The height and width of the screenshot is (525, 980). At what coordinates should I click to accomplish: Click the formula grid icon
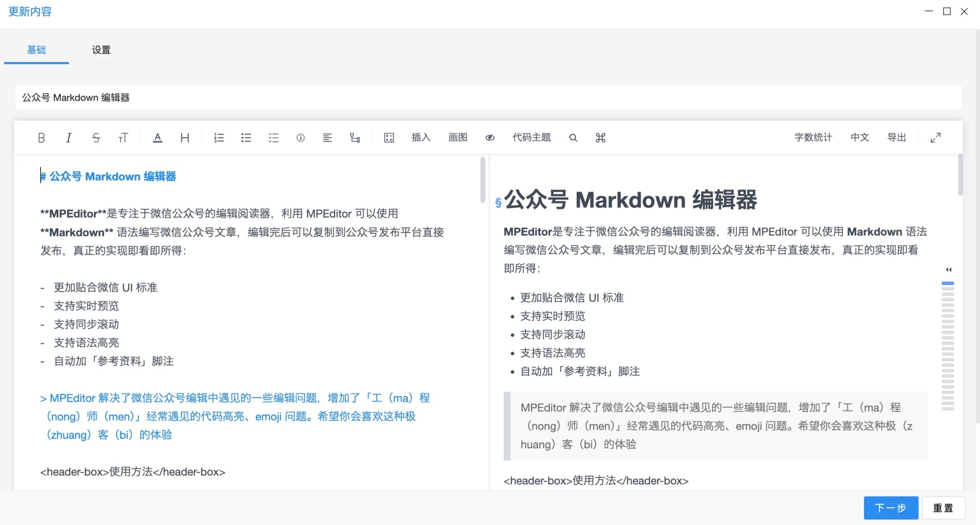point(389,138)
